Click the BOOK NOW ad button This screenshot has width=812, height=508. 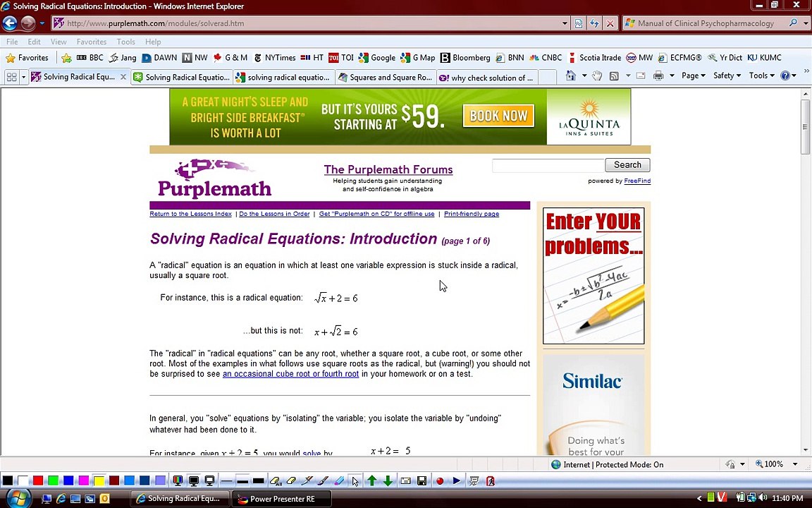point(498,116)
